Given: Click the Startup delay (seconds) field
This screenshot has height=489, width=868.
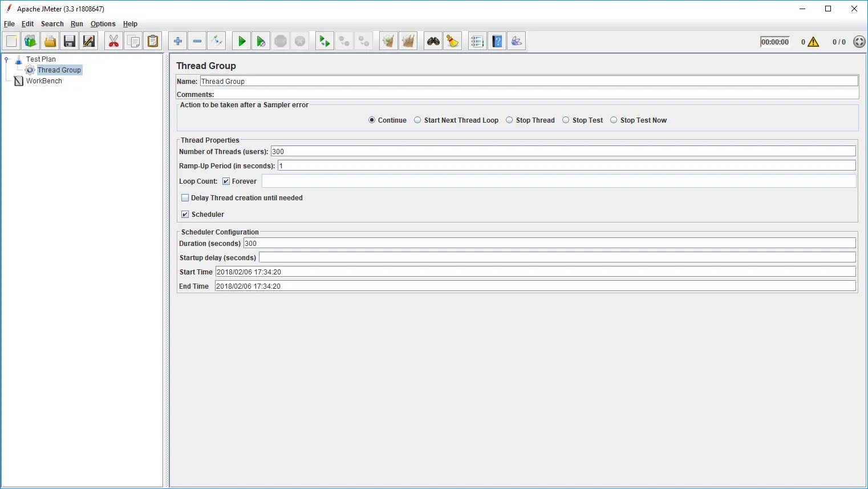Looking at the screenshot, I should point(557,257).
